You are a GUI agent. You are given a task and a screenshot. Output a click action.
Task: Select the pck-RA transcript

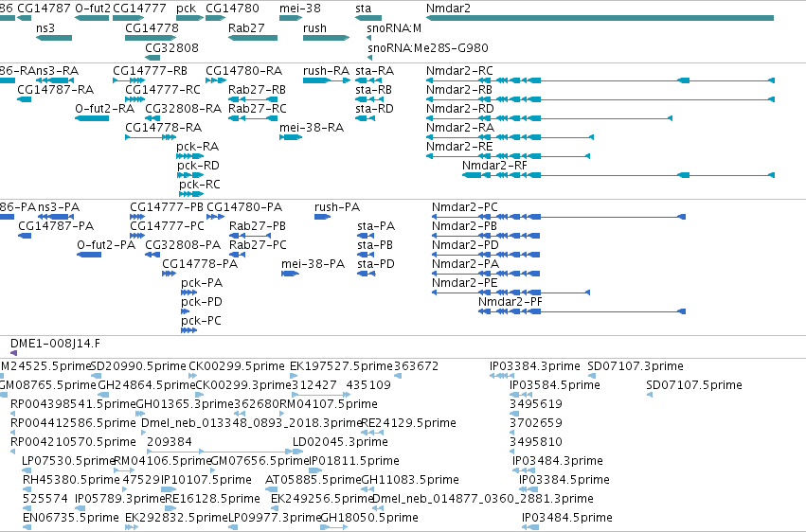click(x=190, y=156)
